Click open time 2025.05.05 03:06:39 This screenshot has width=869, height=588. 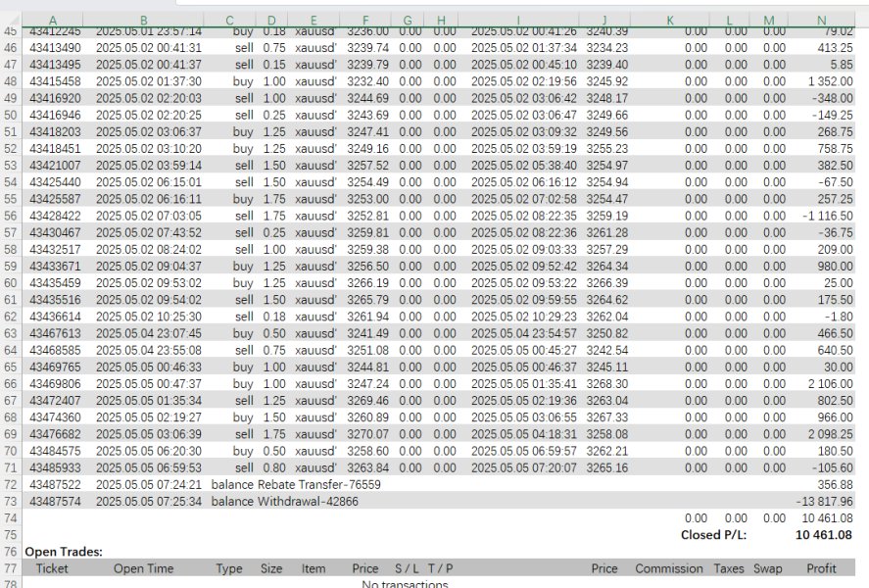tap(149, 434)
